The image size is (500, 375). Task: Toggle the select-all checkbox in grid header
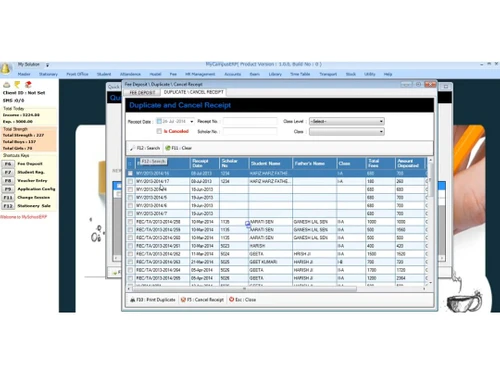(130, 164)
